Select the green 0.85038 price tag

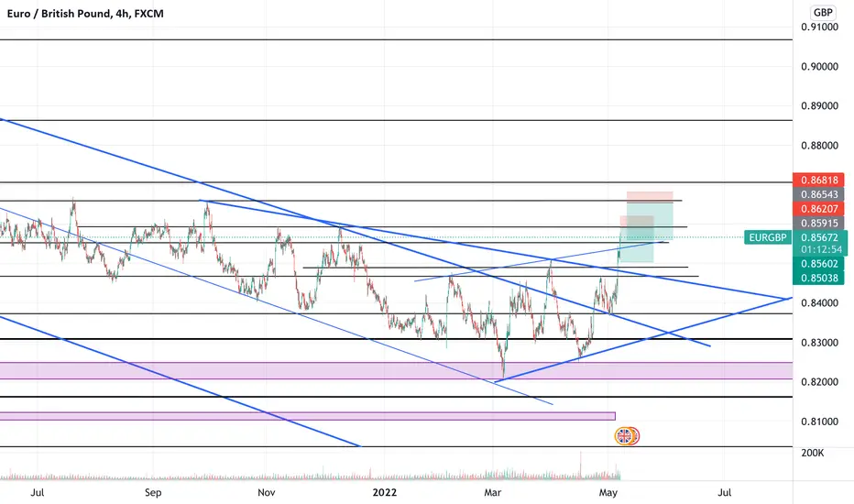click(818, 278)
